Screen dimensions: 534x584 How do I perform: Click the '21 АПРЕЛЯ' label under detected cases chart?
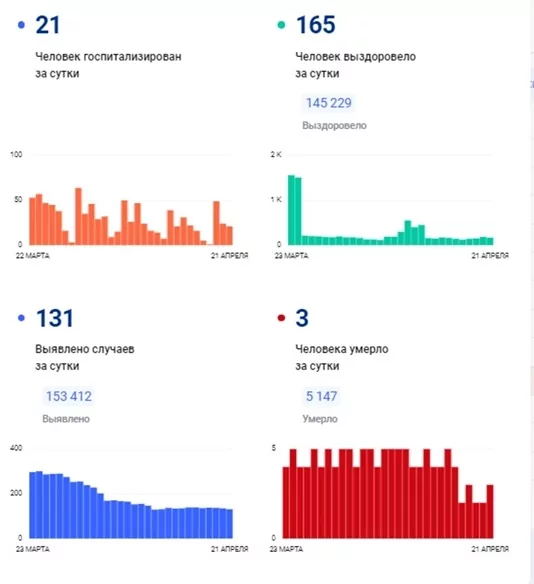pyautogui.click(x=230, y=549)
